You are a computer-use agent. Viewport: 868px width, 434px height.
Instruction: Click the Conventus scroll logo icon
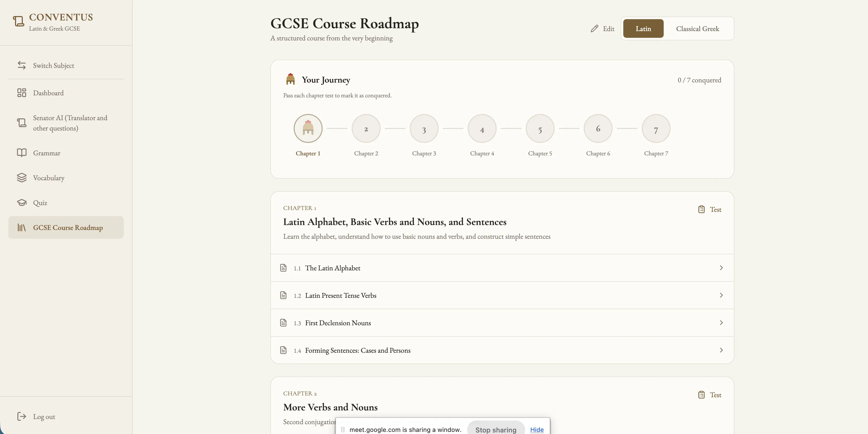coord(19,21)
